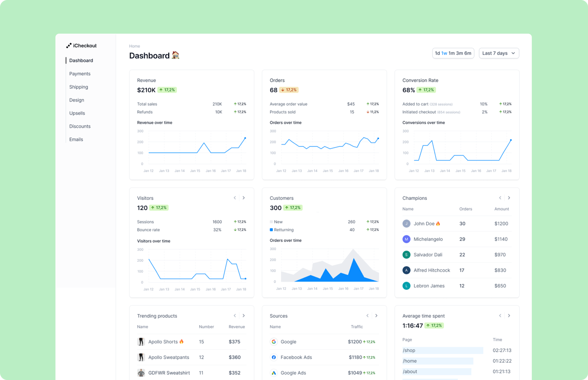Click the Customers 17,2% badge
The height and width of the screenshot is (380, 588).
pyautogui.click(x=293, y=208)
